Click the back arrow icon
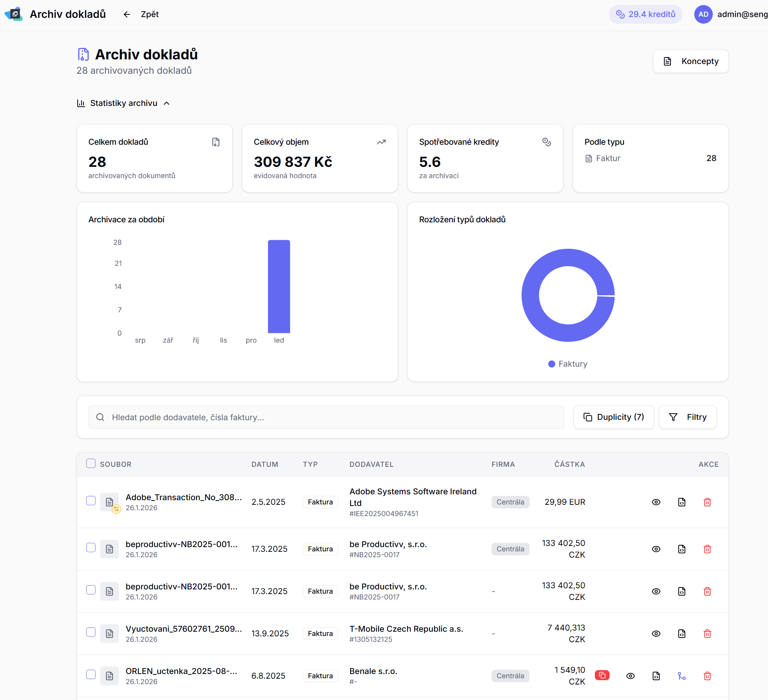The height and width of the screenshot is (700, 768). point(127,14)
